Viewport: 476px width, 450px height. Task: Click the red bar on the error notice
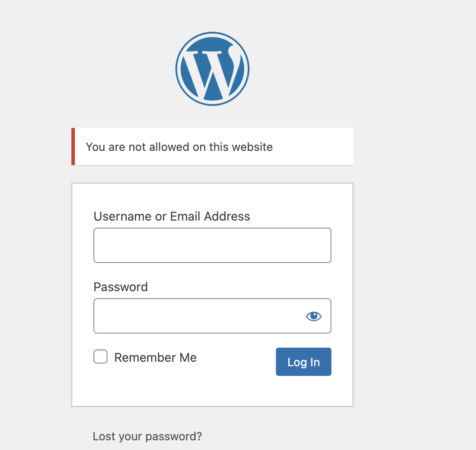point(73,146)
